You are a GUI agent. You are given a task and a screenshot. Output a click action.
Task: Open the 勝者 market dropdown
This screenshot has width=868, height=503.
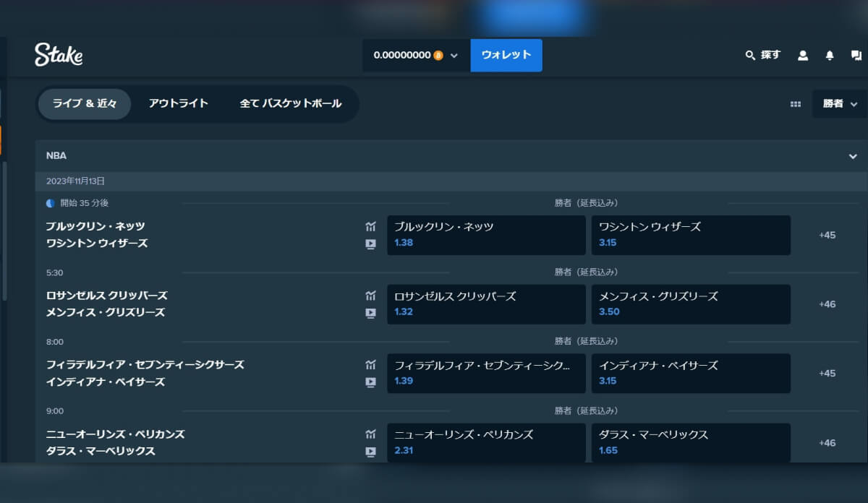839,104
